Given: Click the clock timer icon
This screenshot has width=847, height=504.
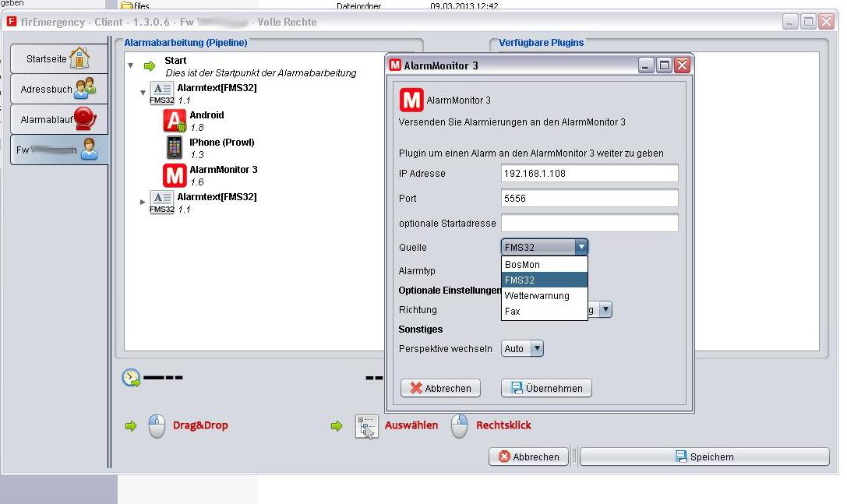Looking at the screenshot, I should pos(131,378).
